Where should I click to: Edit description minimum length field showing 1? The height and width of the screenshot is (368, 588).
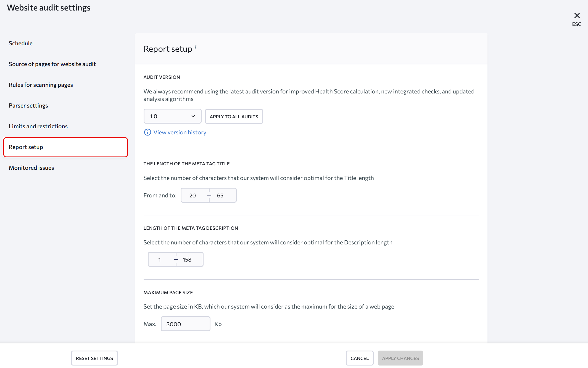(162, 260)
